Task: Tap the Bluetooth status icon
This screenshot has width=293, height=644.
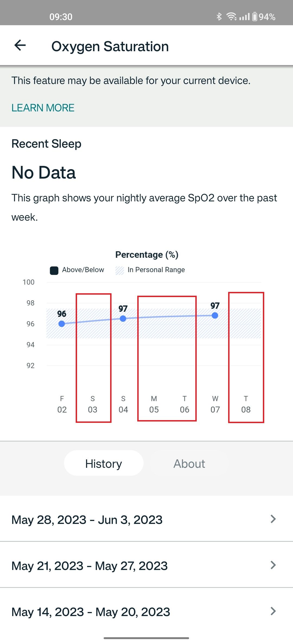Action: tap(219, 17)
